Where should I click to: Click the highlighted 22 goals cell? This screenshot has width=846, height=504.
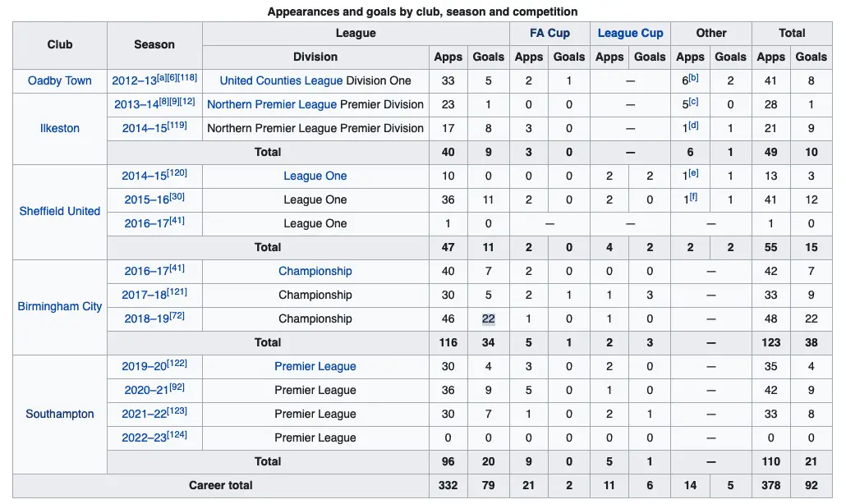[488, 318]
